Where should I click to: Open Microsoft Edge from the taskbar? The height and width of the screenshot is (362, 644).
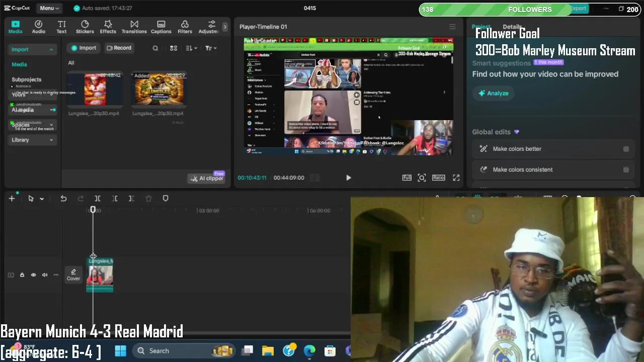tap(309, 351)
